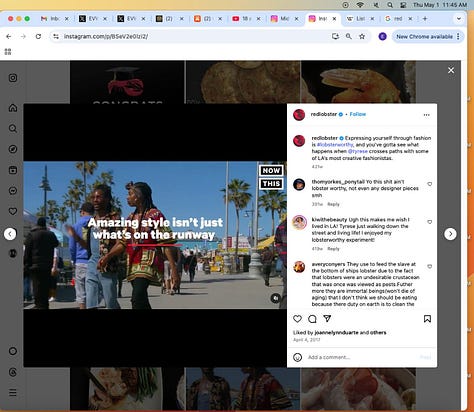Open macOS Control Center icon
Image resolution: width=474 pixels, height=412 pixels.
coord(403,5)
